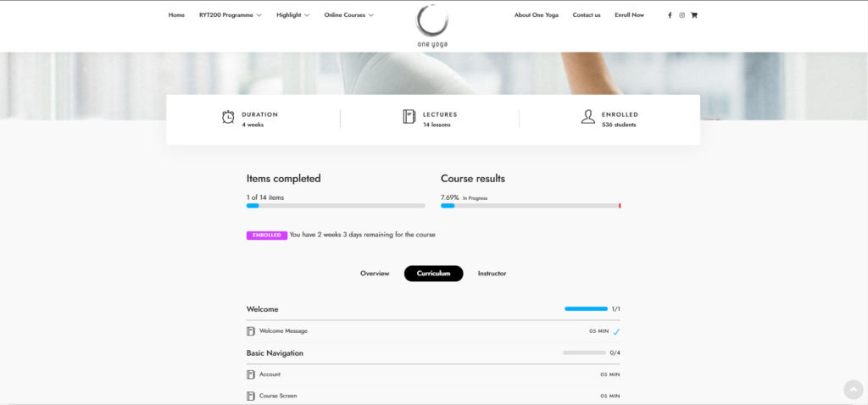Collapse the Basic Navigation section header

[x=433, y=353]
